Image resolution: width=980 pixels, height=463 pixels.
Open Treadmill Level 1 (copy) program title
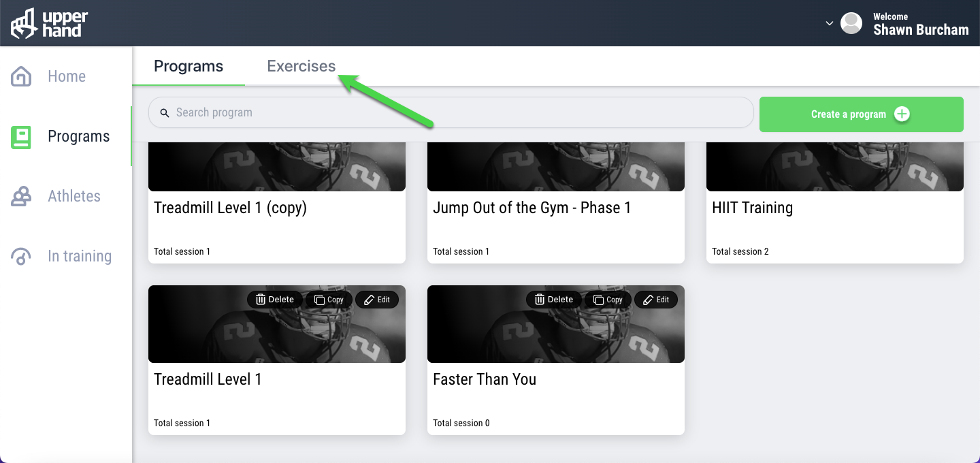coord(231,208)
